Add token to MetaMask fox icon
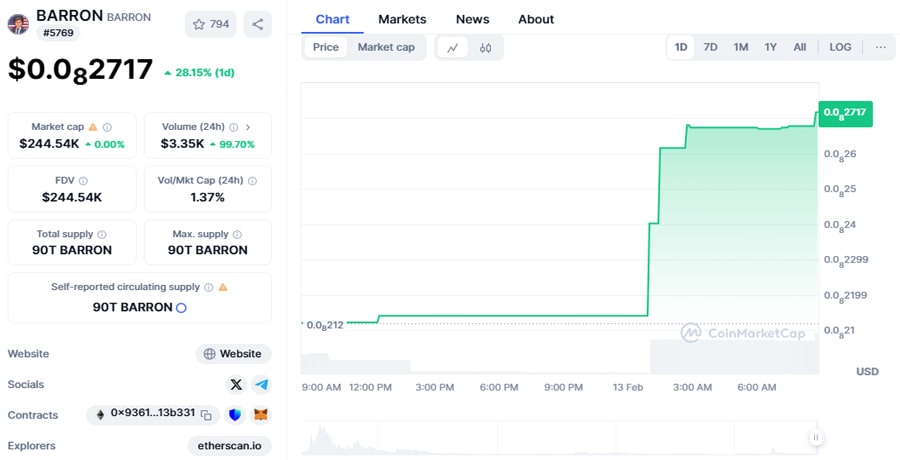The height and width of the screenshot is (460, 900). [x=261, y=415]
